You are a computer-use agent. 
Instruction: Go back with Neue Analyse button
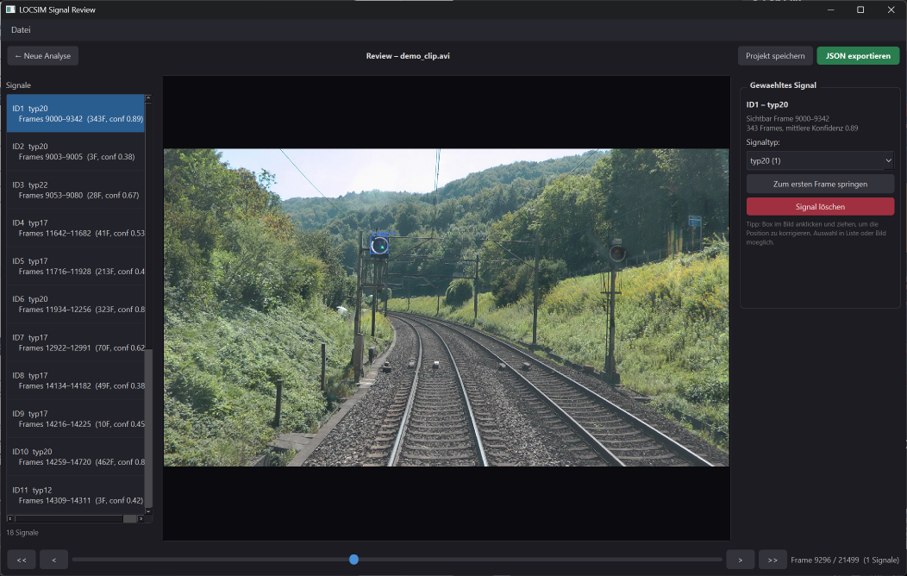(43, 56)
